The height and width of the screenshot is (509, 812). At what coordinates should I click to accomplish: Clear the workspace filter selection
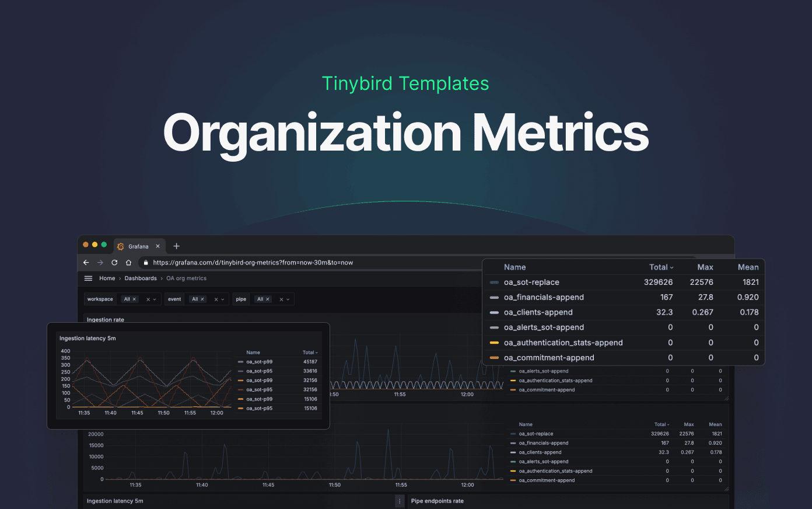coord(148,299)
